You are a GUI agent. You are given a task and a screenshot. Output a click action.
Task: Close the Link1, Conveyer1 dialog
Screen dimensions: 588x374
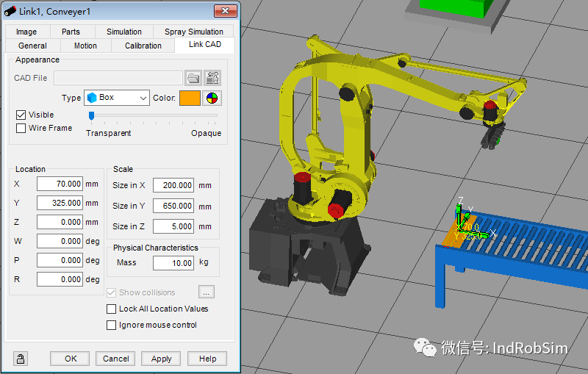coord(225,11)
